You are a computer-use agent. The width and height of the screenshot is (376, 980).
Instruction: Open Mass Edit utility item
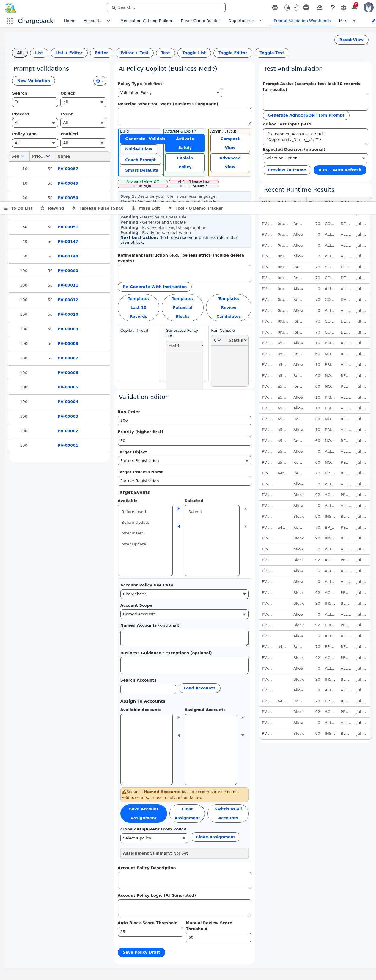pyautogui.click(x=146, y=208)
